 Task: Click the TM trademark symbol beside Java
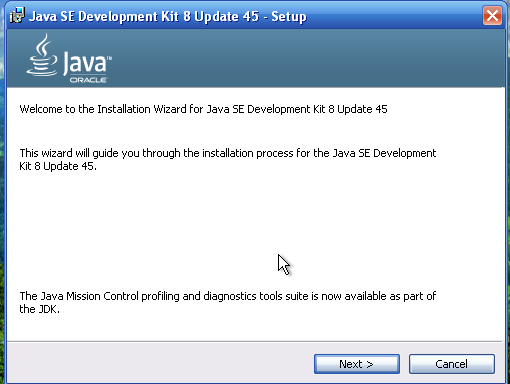[x=110, y=58]
